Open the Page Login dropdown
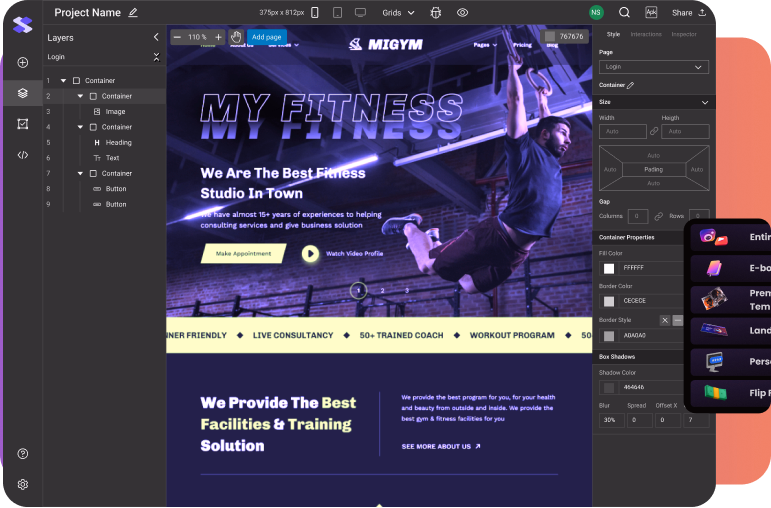 pos(653,67)
